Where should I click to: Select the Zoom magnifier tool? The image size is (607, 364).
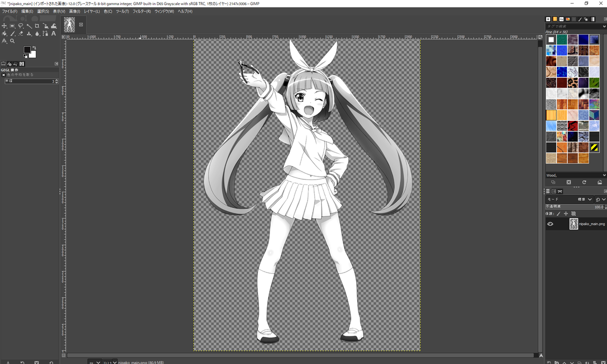coord(12,41)
